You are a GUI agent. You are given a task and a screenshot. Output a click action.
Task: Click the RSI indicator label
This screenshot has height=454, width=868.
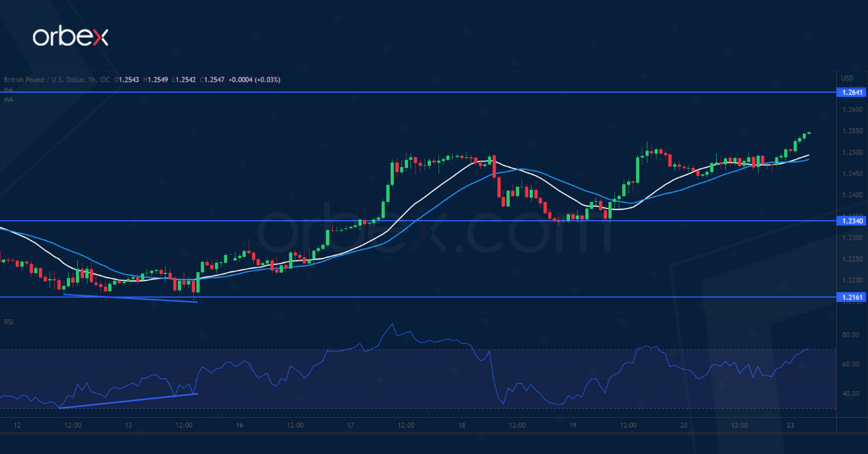(9, 321)
